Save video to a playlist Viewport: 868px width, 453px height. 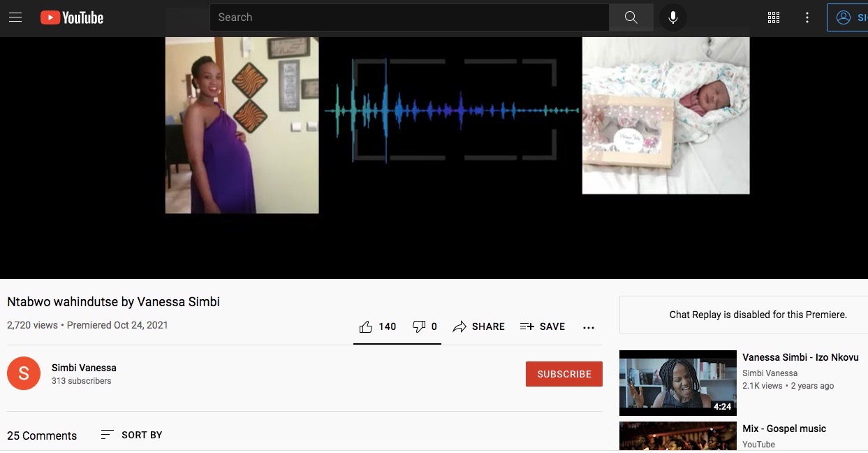click(x=543, y=326)
